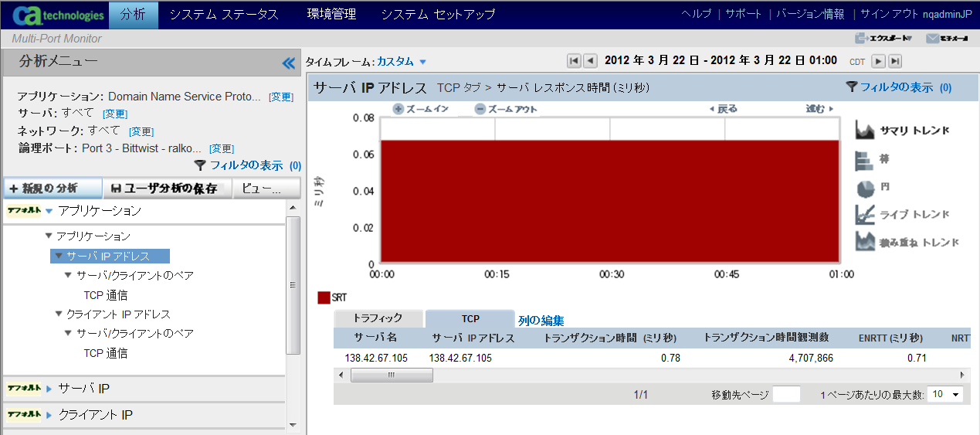
Task: Click filter funnel icon in chart header
Action: [852, 87]
